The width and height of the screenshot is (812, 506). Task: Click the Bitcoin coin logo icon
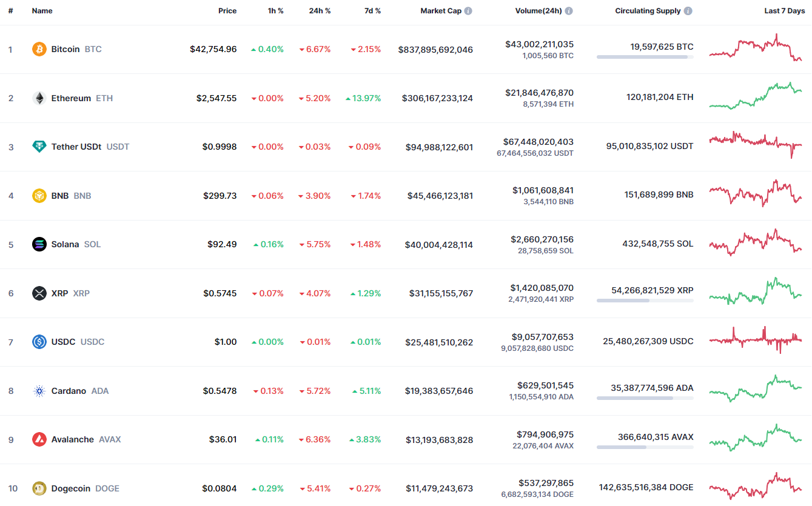tap(39, 49)
